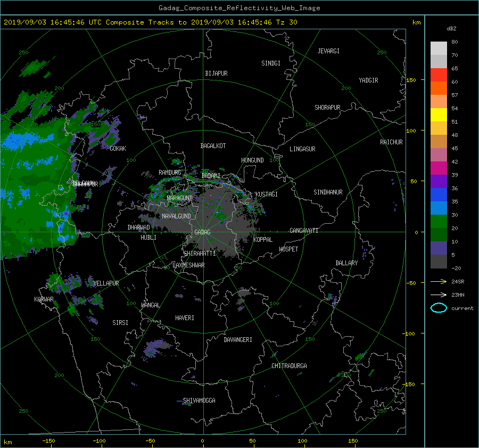The height and width of the screenshot is (448, 479).
Task: Click the LINGASUR city label
Action: pyautogui.click(x=302, y=149)
